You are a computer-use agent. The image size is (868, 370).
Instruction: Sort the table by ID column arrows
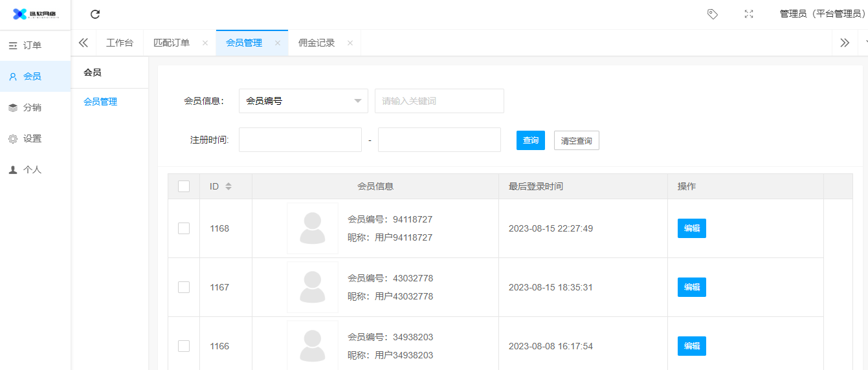228,186
